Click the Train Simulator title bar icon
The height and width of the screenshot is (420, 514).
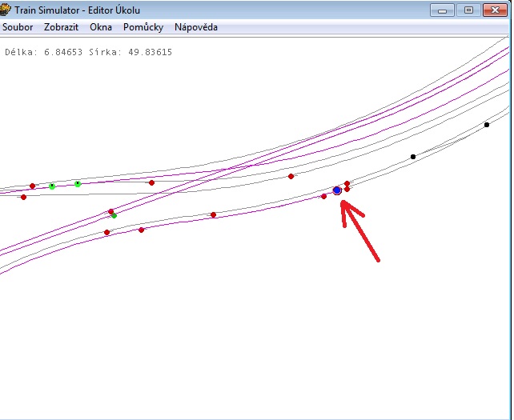coord(6,10)
